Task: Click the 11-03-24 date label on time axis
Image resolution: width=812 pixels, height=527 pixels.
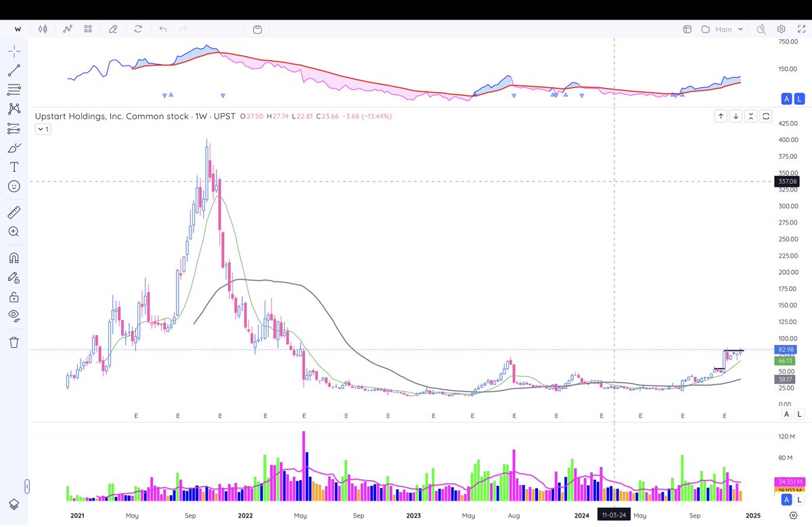Action: tap(613, 515)
